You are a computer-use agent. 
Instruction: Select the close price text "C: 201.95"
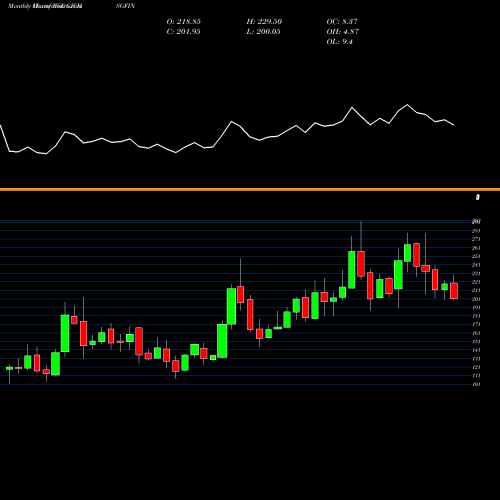click(184, 32)
